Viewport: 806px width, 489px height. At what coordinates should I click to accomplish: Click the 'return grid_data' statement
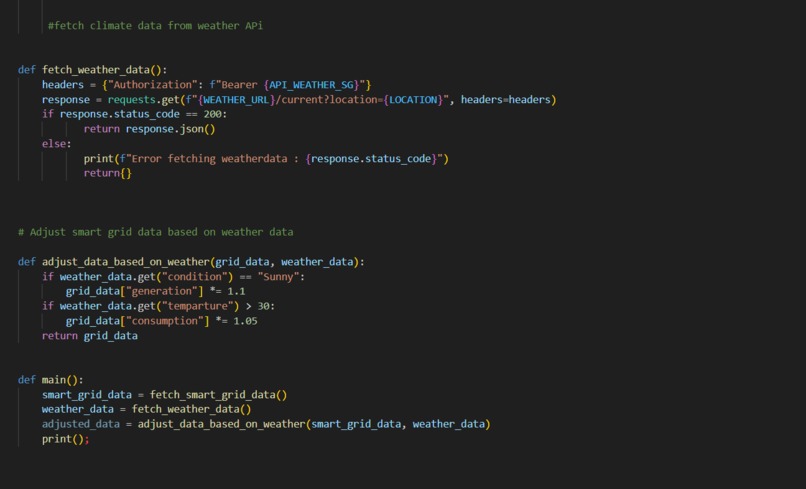(x=90, y=336)
